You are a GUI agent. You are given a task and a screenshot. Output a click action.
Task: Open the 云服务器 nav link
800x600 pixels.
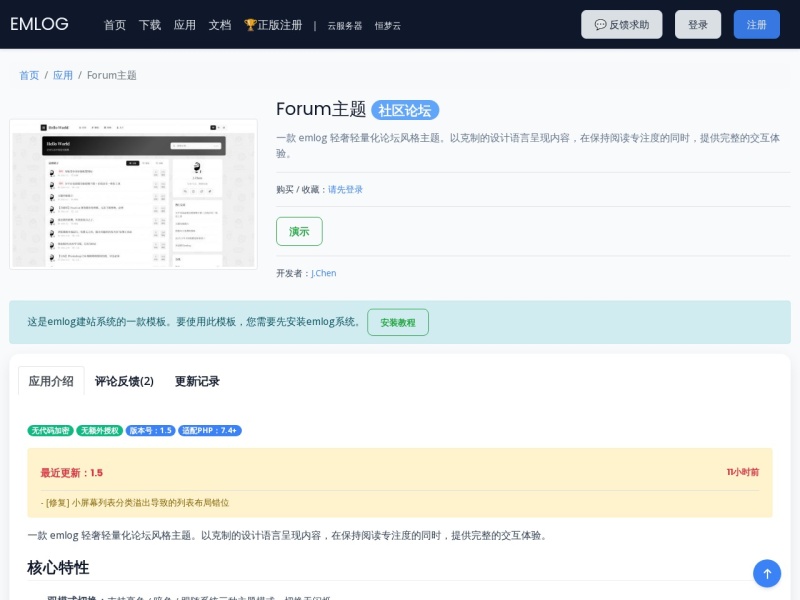(x=345, y=26)
